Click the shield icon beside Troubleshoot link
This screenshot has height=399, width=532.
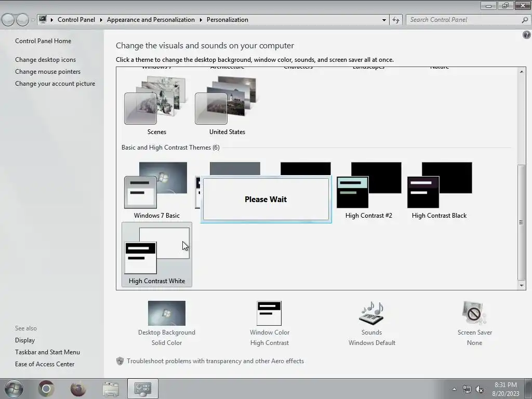coord(120,361)
